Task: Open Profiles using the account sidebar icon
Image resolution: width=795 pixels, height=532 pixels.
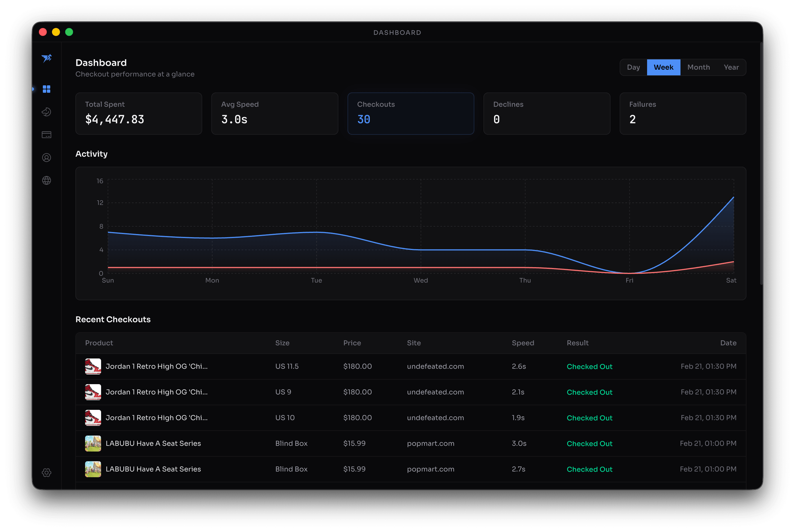Action: click(x=47, y=158)
